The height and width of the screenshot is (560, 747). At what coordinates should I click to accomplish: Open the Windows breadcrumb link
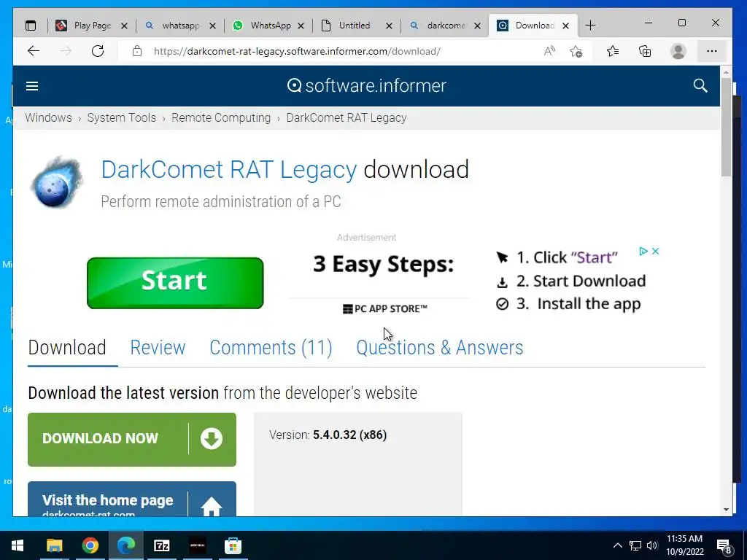pyautogui.click(x=49, y=117)
